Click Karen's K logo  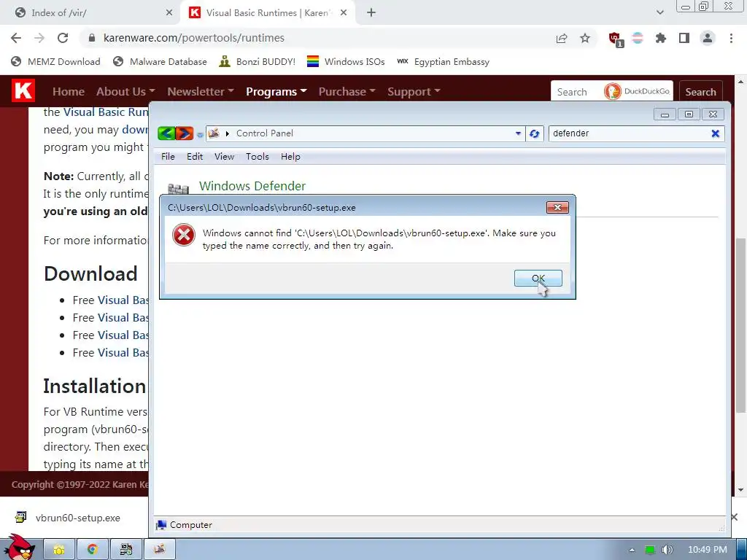[23, 91]
